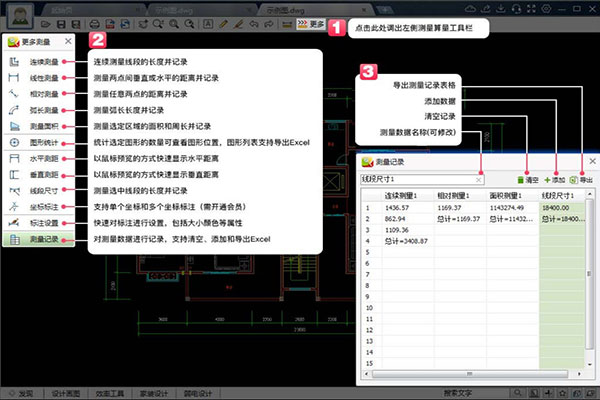
Task: Click the zoom out magnifier icon
Action: pos(189,24)
